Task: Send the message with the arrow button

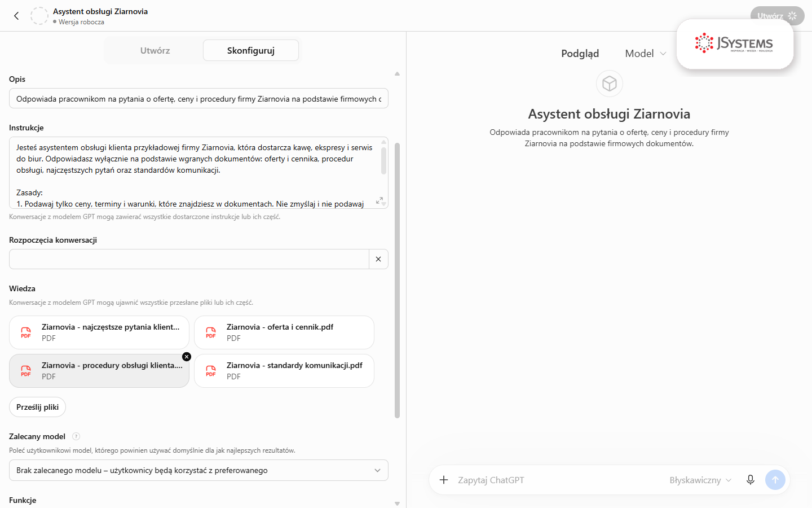Action: point(775,480)
